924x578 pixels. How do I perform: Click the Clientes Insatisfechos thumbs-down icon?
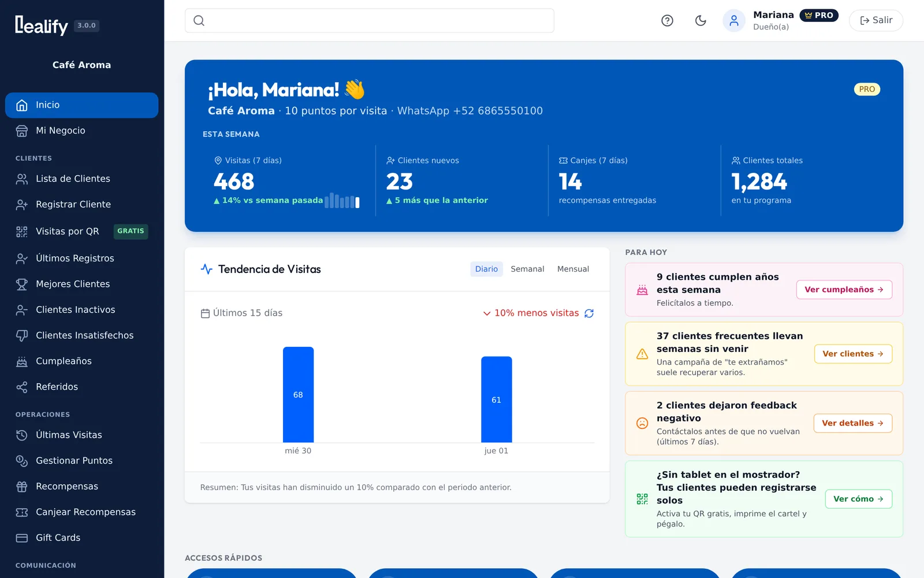pos(22,336)
